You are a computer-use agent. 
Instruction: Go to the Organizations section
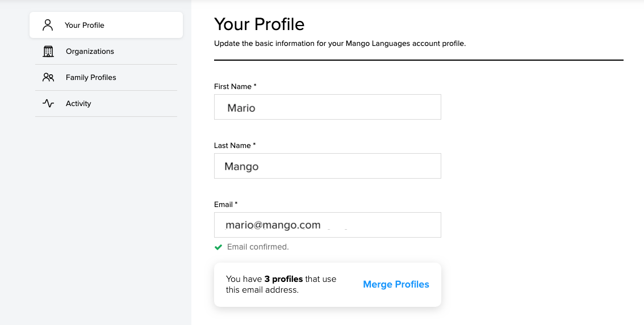[106, 51]
